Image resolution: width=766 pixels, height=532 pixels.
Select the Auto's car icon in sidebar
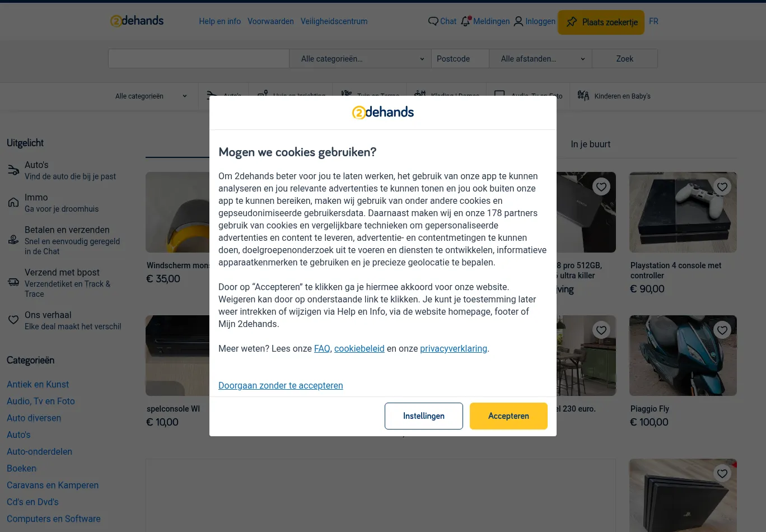(x=13, y=170)
